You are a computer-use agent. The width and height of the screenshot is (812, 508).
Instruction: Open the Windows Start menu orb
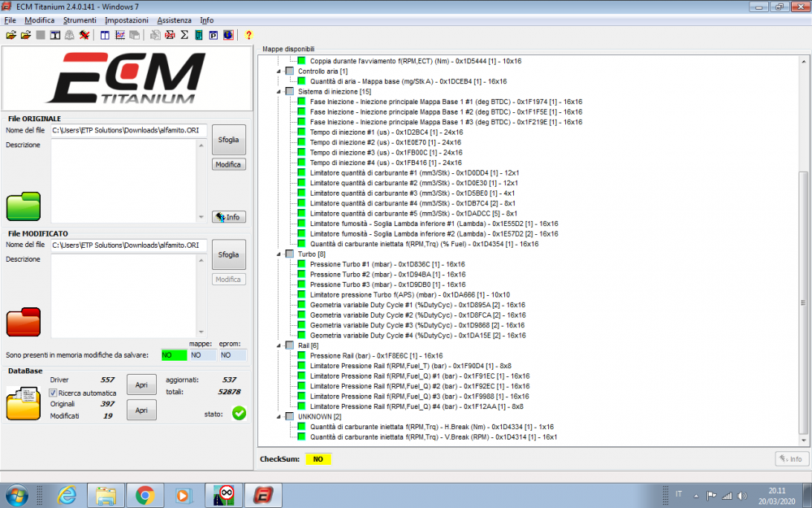click(x=17, y=495)
